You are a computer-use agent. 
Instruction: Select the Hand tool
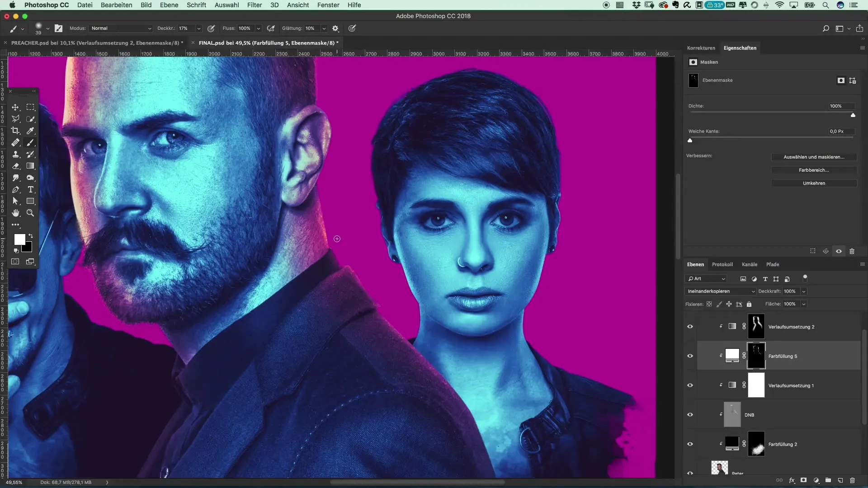(15, 213)
